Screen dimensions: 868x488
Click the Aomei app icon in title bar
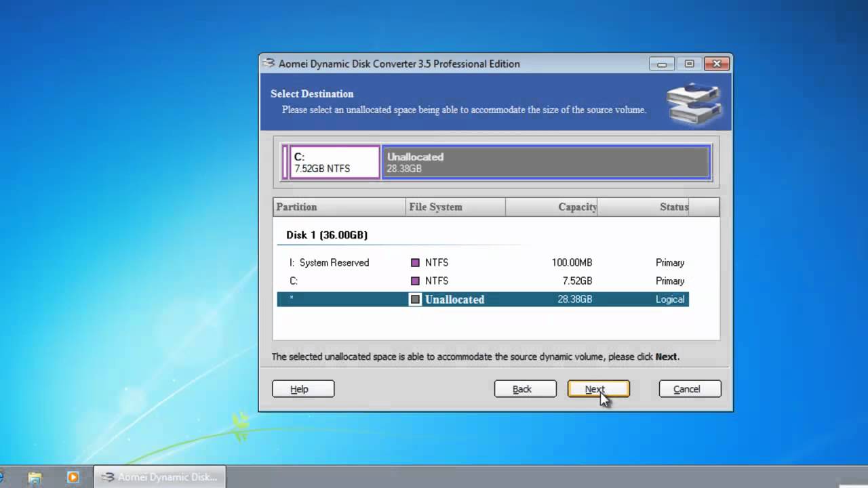click(x=269, y=64)
